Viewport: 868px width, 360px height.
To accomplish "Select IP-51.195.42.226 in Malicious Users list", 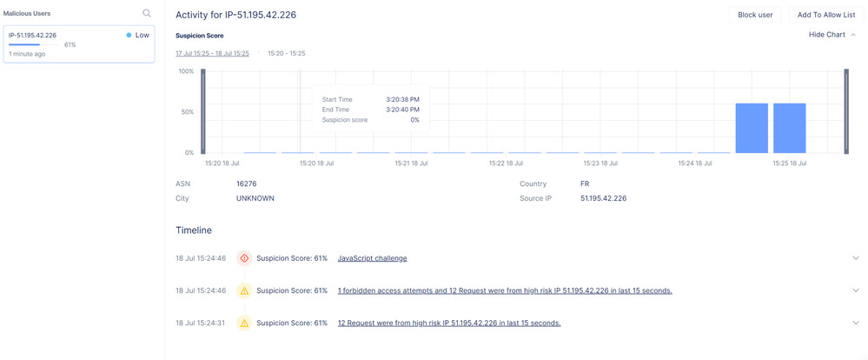I will pyautogui.click(x=78, y=43).
